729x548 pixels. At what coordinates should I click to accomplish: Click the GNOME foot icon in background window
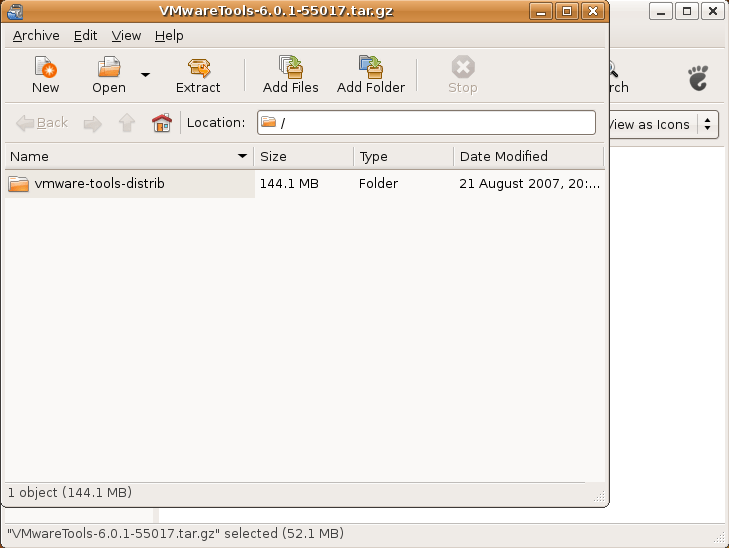pos(698,78)
